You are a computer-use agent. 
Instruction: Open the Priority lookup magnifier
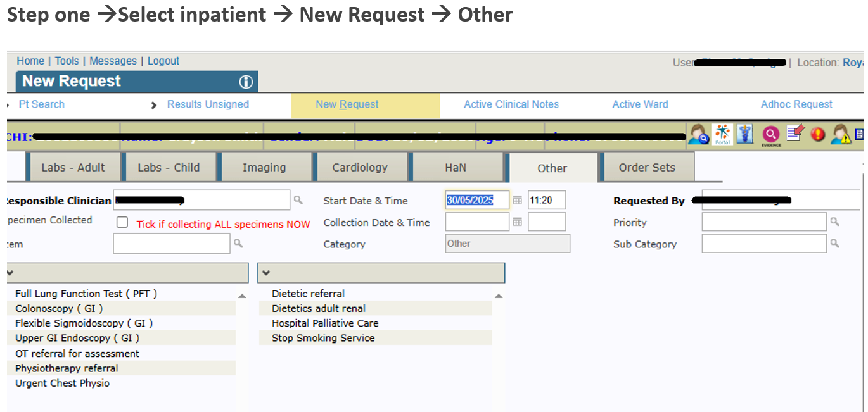pos(835,222)
